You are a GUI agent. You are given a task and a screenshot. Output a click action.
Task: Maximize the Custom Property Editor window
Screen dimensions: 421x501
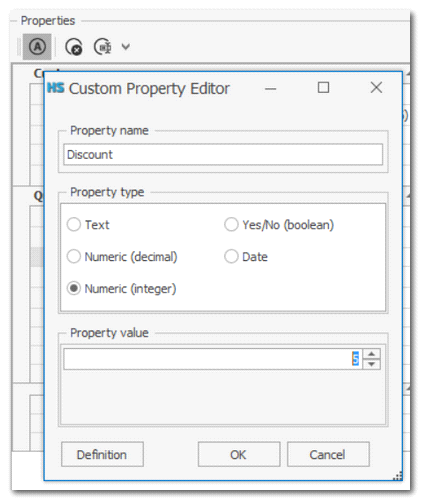coord(323,88)
